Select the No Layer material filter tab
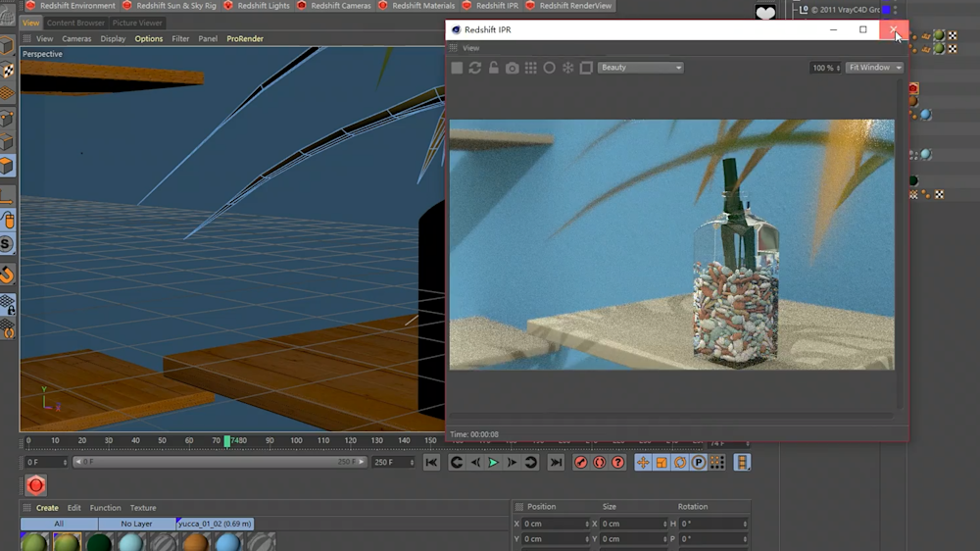The width and height of the screenshot is (980, 551). click(x=136, y=524)
